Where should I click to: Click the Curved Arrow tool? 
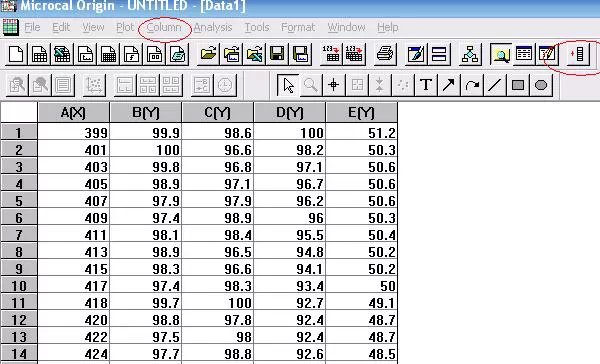[x=472, y=85]
